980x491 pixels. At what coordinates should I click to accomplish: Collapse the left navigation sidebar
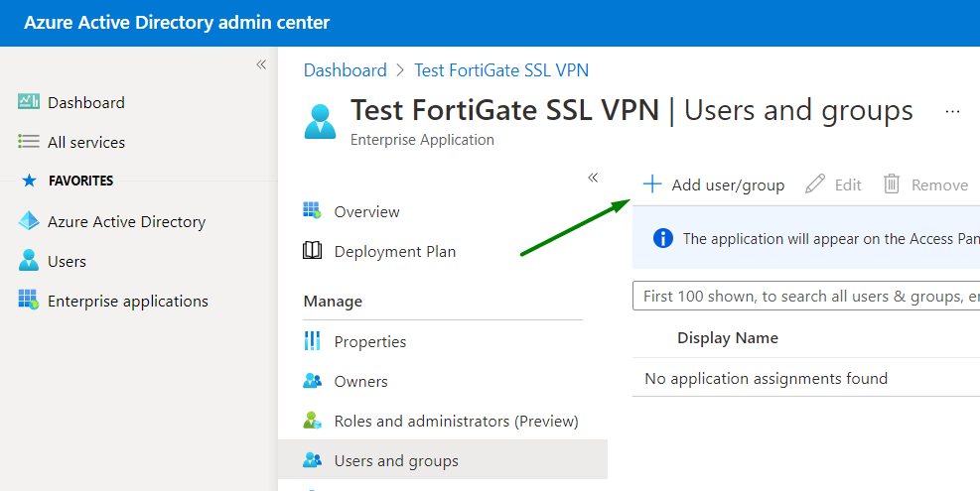tap(261, 64)
